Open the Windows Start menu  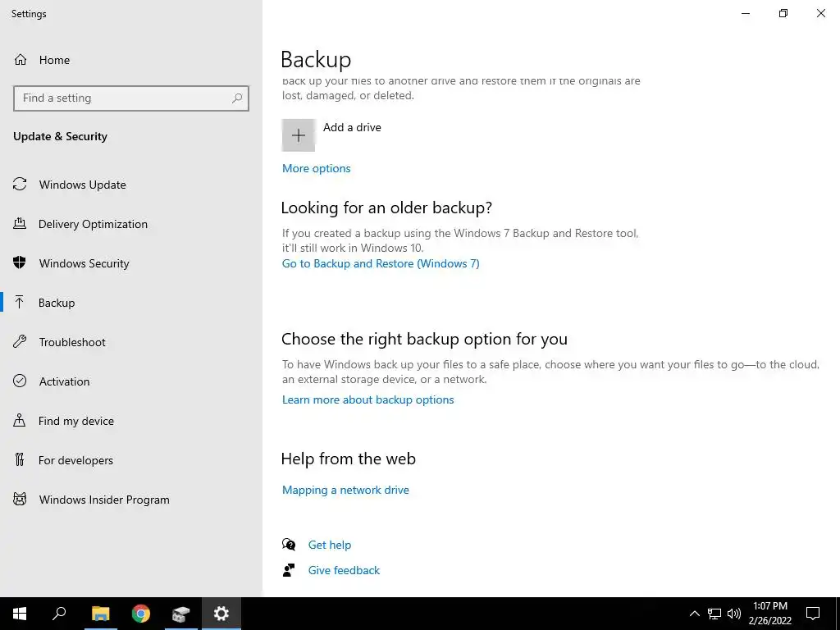click(x=20, y=614)
